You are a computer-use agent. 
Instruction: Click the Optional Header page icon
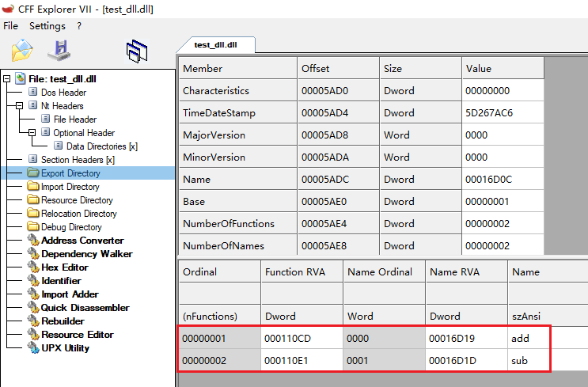pyautogui.click(x=45, y=132)
